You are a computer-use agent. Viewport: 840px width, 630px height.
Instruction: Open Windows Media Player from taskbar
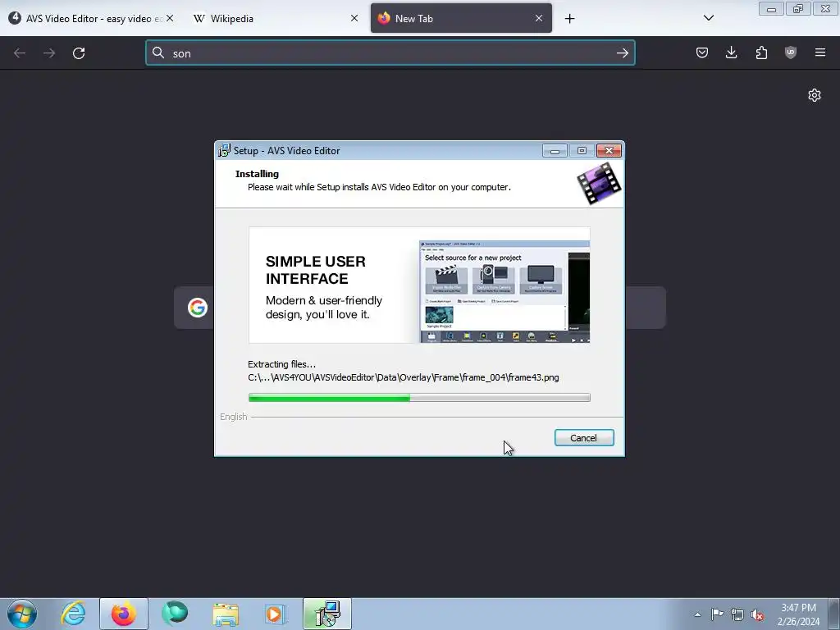(276, 614)
